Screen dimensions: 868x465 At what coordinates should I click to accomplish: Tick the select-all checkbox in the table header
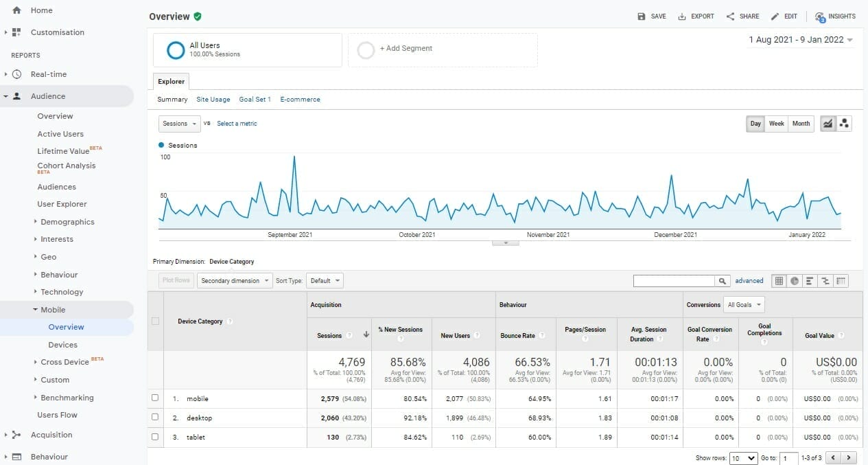(x=156, y=321)
